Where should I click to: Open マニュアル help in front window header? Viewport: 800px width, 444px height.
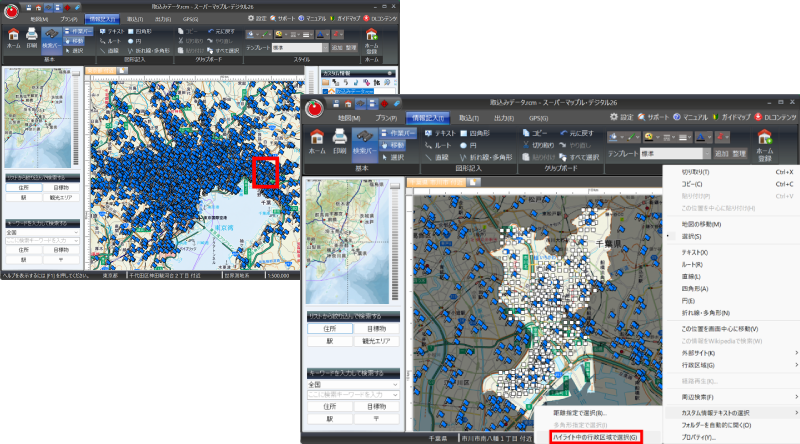point(690,117)
